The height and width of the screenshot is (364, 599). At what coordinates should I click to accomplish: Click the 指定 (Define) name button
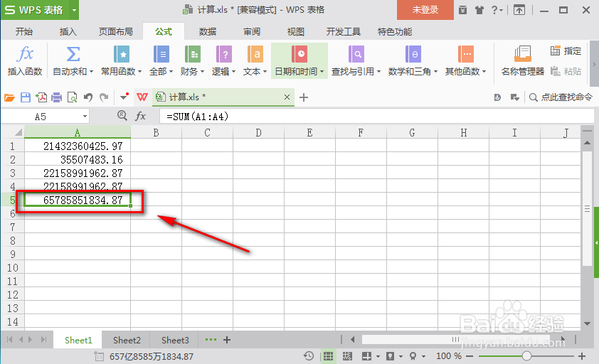coord(566,50)
